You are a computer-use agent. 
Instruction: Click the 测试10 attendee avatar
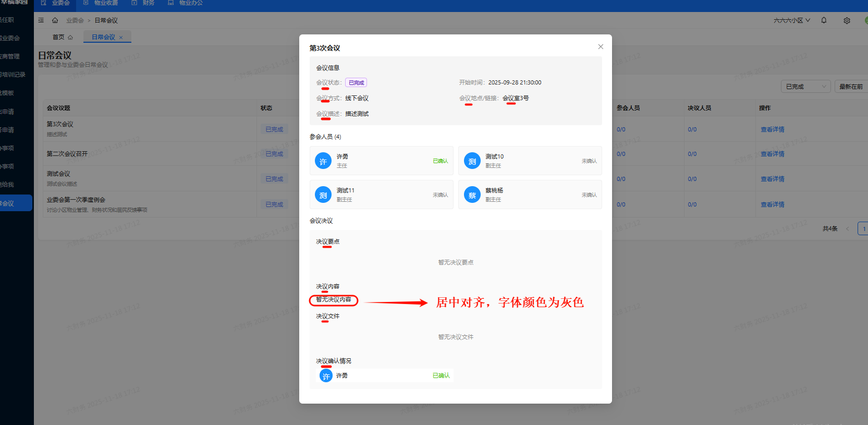point(472,161)
